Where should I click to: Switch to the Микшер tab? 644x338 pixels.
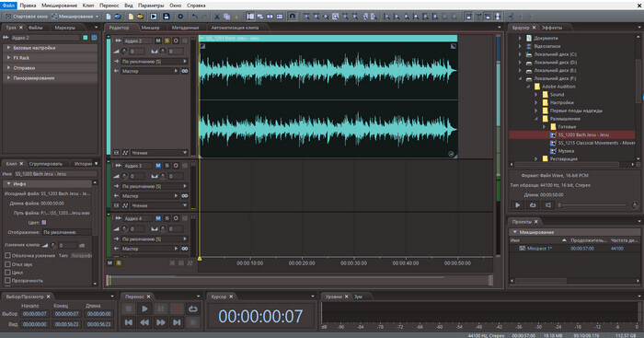(150, 28)
